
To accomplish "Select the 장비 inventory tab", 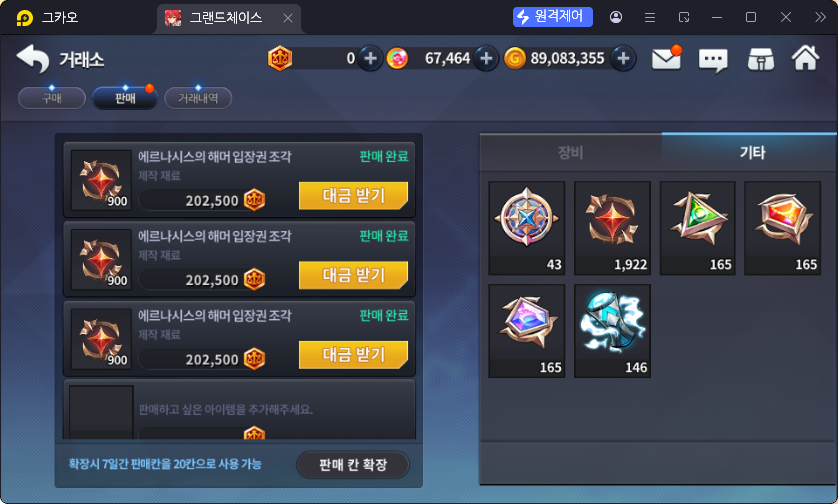I will (x=570, y=152).
